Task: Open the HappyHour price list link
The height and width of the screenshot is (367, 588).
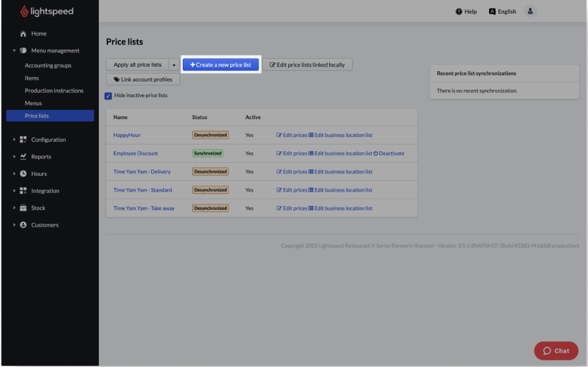Action: click(127, 135)
